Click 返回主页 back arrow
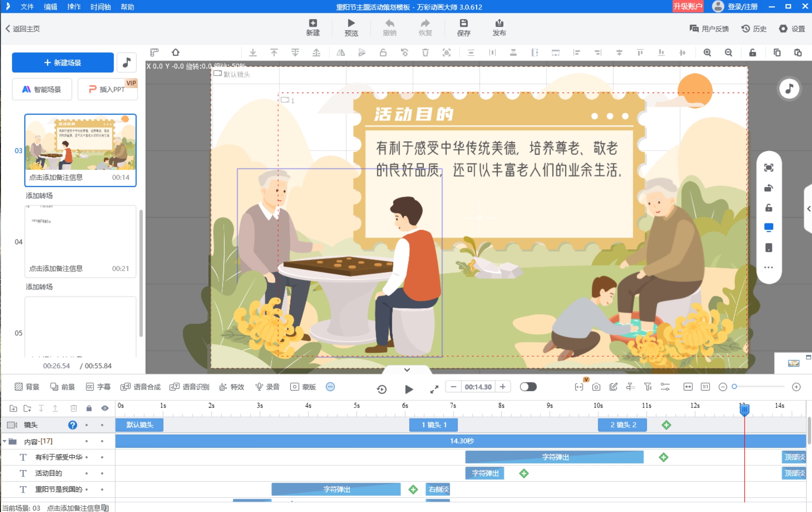 pos(23,28)
